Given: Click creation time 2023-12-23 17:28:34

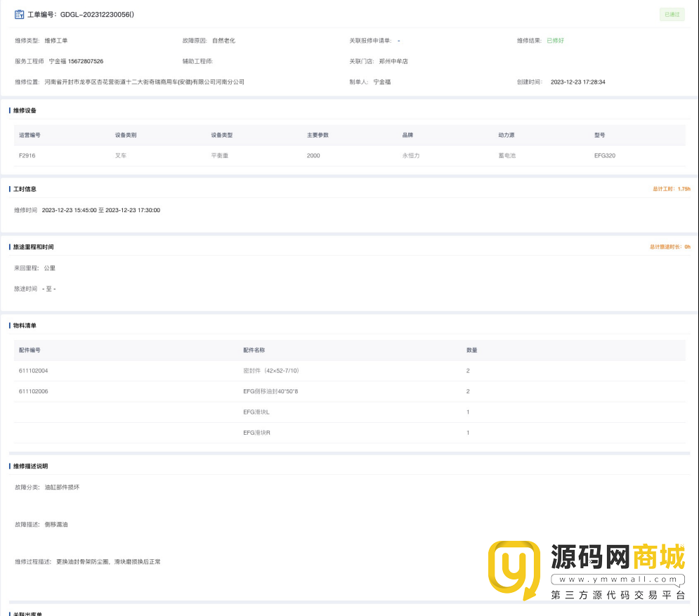Looking at the screenshot, I should [x=577, y=81].
